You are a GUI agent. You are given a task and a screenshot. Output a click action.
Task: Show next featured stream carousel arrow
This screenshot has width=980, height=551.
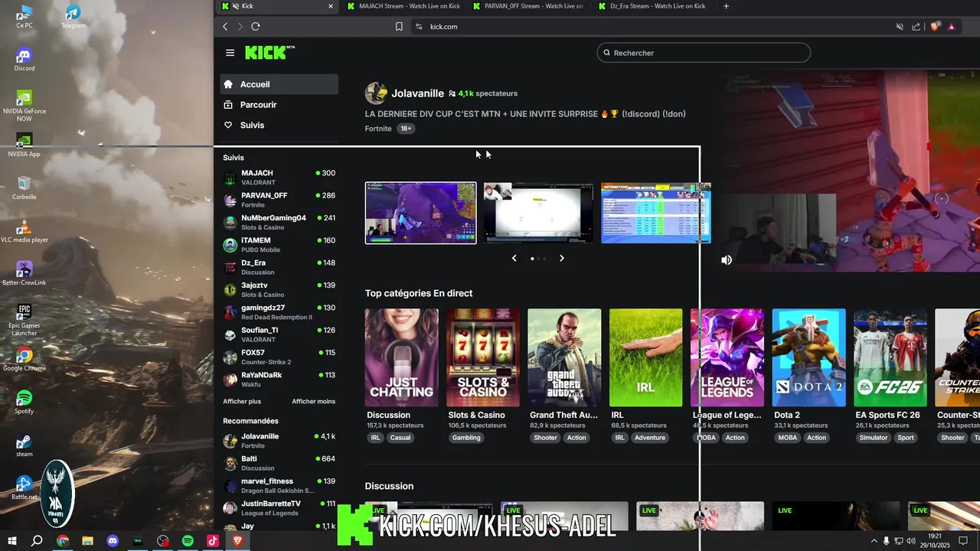click(561, 259)
